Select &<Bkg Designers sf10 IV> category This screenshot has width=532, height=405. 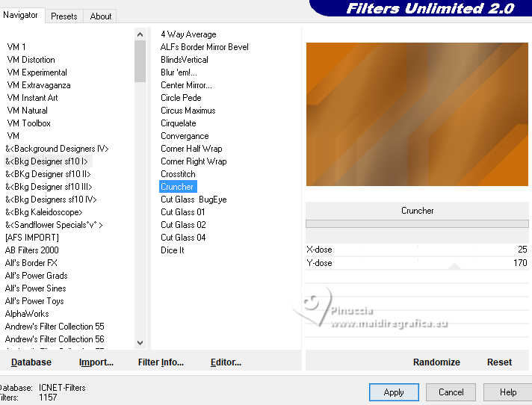coord(51,200)
